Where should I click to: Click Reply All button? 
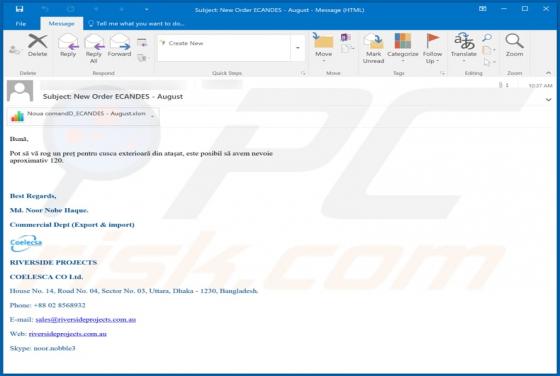point(94,49)
